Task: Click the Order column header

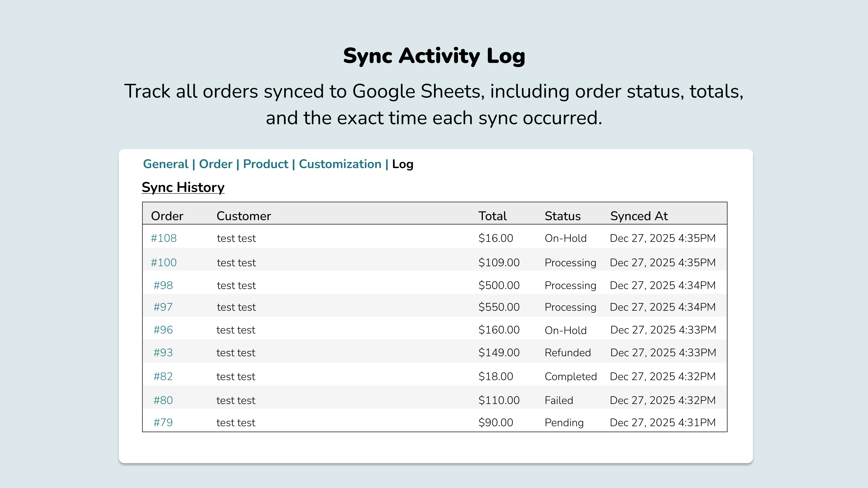Action: click(167, 216)
